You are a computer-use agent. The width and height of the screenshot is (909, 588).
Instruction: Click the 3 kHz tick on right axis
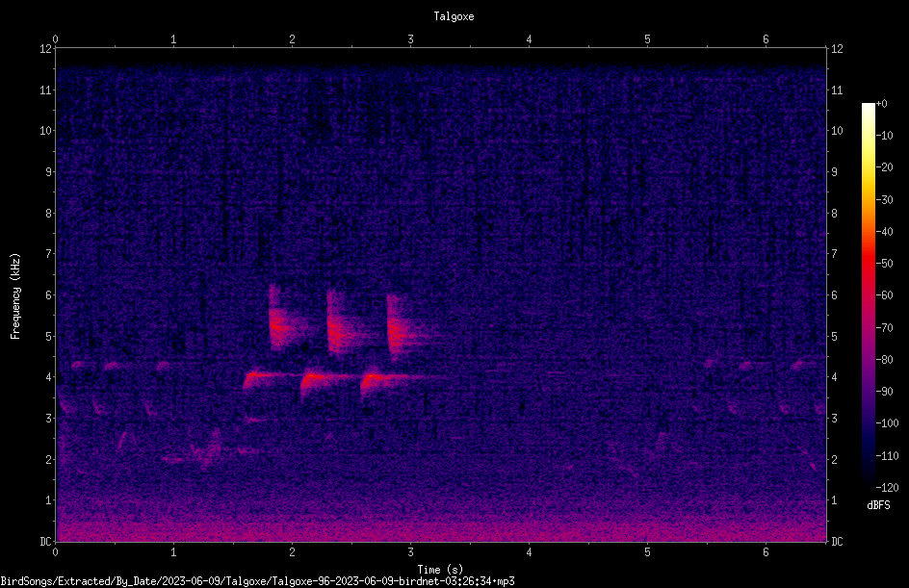(x=834, y=419)
